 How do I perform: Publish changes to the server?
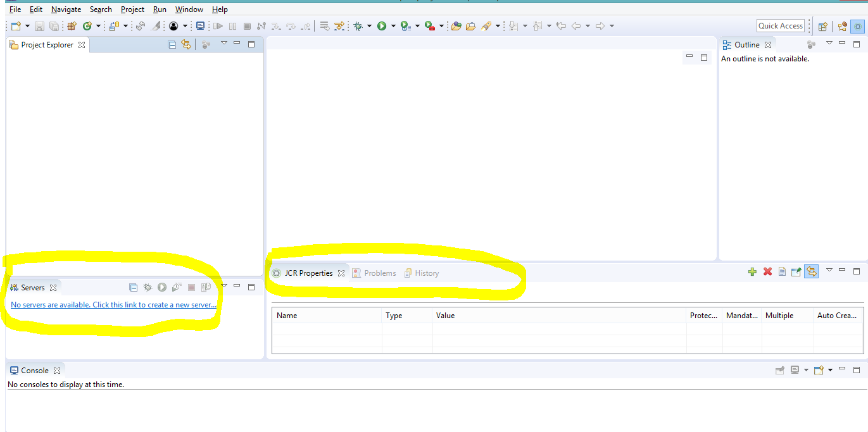click(x=206, y=287)
